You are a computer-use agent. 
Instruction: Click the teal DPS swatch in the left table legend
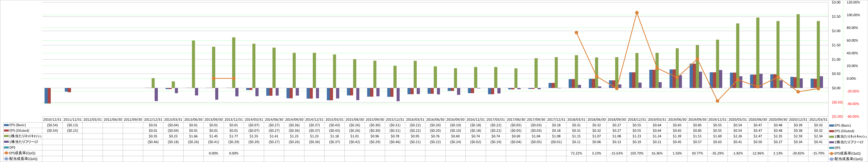(6, 147)
